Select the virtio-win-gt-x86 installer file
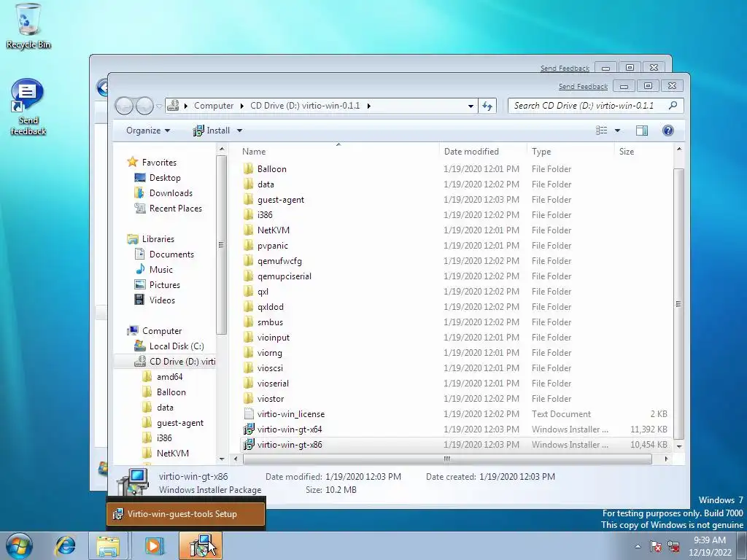 [x=290, y=444]
